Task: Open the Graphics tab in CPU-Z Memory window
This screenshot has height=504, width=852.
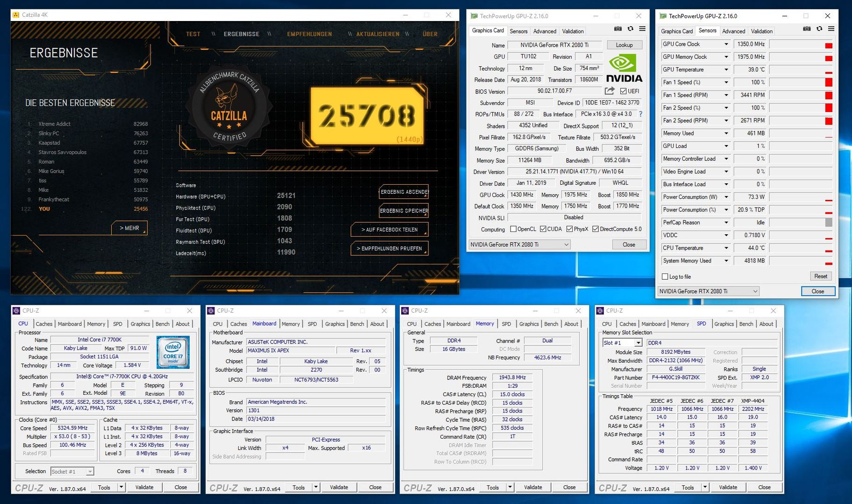Action: 529,324
